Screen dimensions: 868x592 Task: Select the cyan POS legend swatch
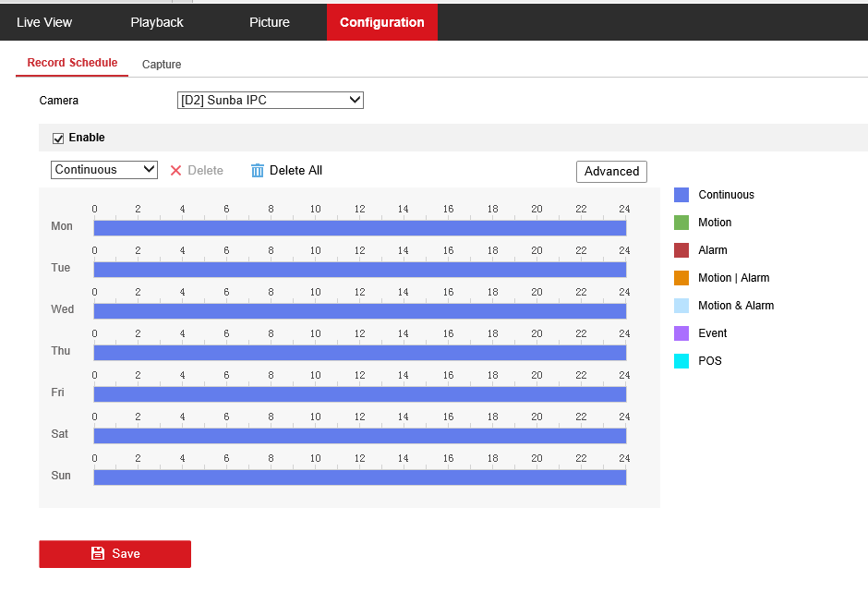pos(681,360)
